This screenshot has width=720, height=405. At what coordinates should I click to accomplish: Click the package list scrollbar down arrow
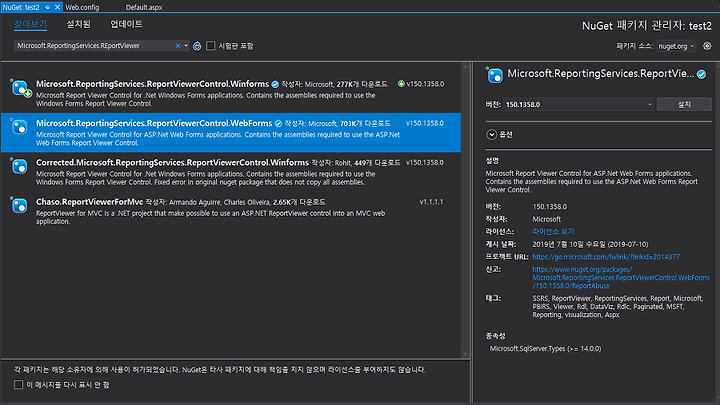466,354
